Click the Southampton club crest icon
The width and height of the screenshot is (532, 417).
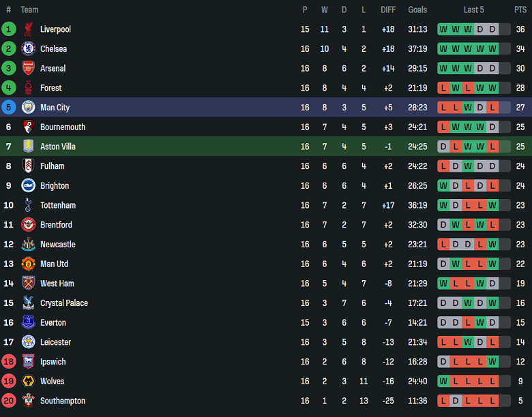pos(28,401)
